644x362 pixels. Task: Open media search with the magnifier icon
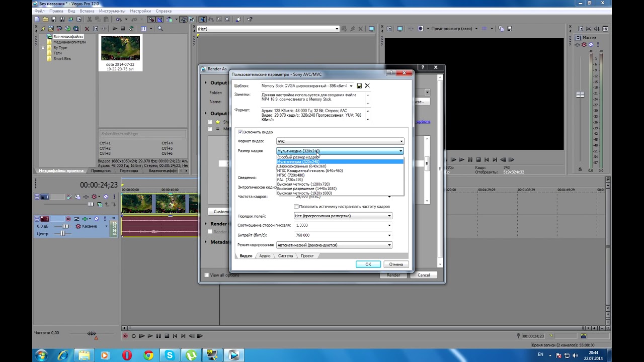point(160,29)
